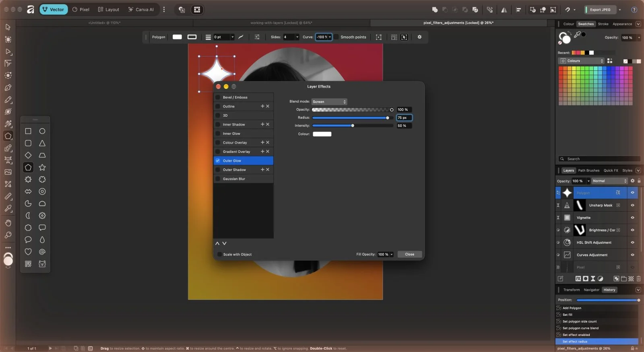Select the Triangle shape tool
Screen dimensions: 644x352
pyautogui.click(x=42, y=143)
